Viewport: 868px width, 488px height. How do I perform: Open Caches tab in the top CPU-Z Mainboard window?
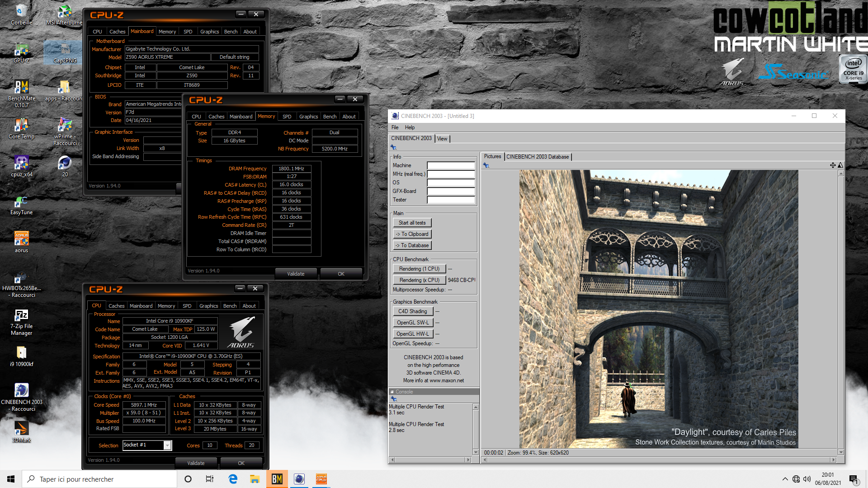point(117,32)
